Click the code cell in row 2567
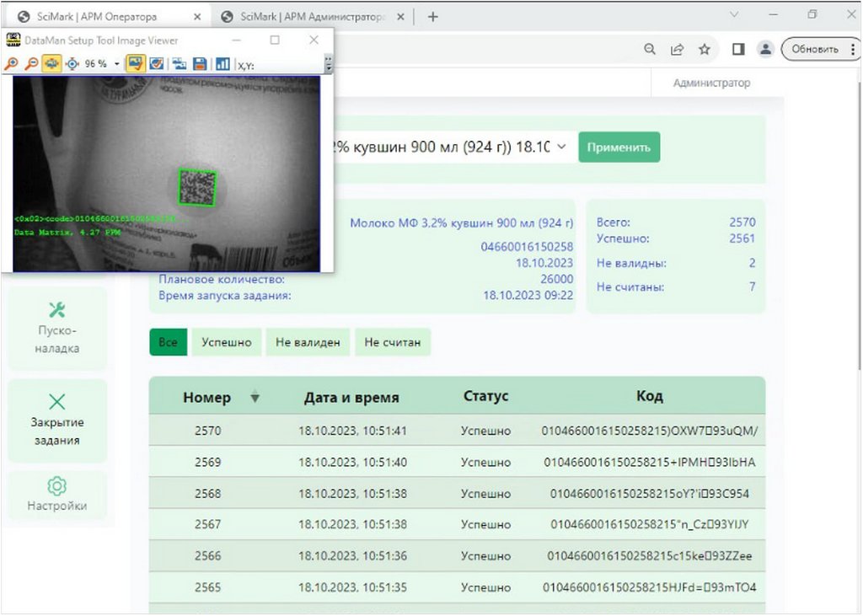863x616 pixels. point(650,524)
